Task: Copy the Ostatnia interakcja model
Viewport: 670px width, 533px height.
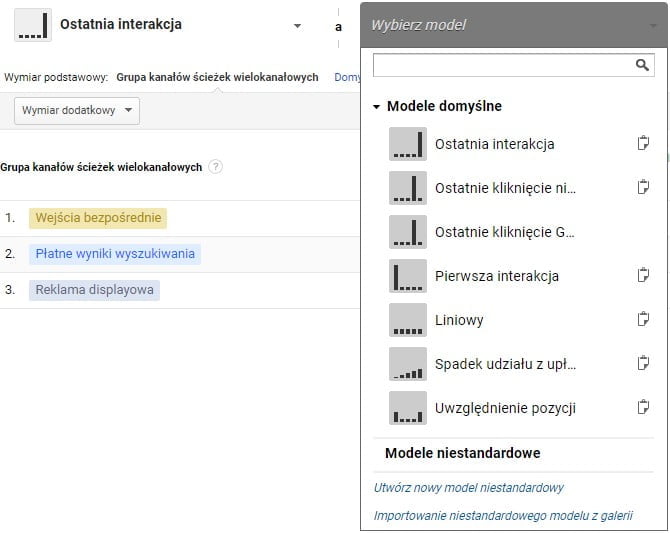Action: pyautogui.click(x=643, y=144)
